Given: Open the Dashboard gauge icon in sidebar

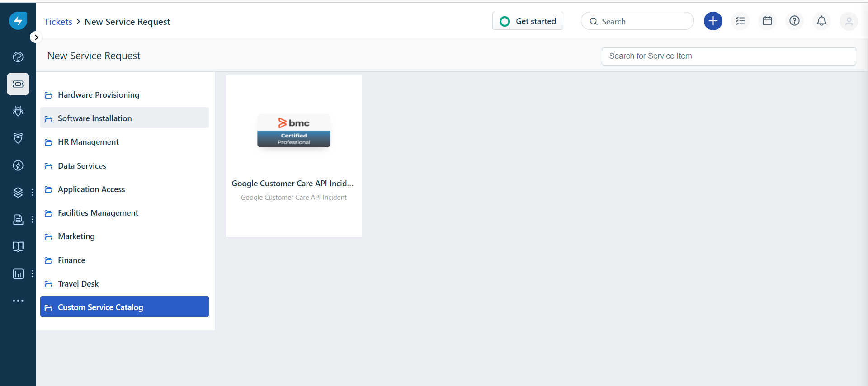Looking at the screenshot, I should [x=18, y=57].
